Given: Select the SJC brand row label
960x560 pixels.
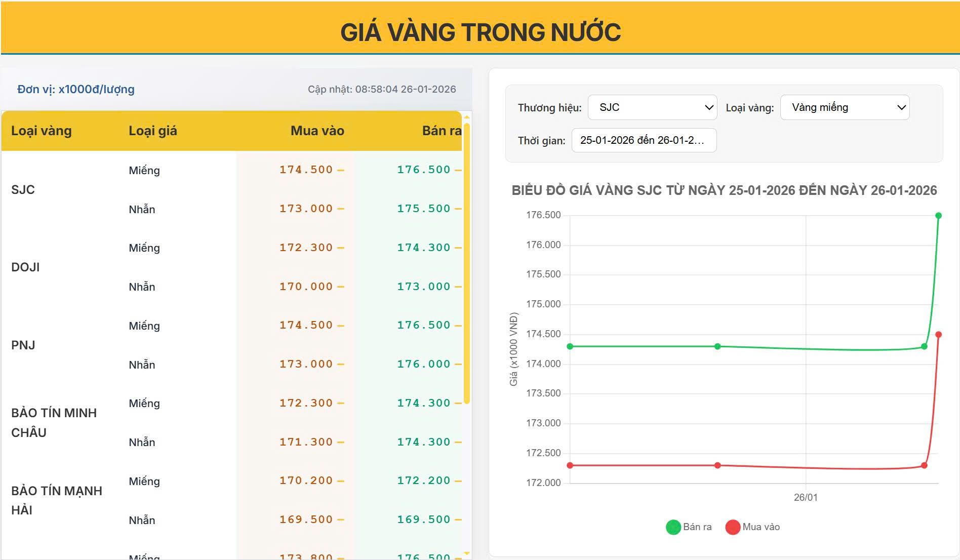Looking at the screenshot, I should [x=23, y=189].
